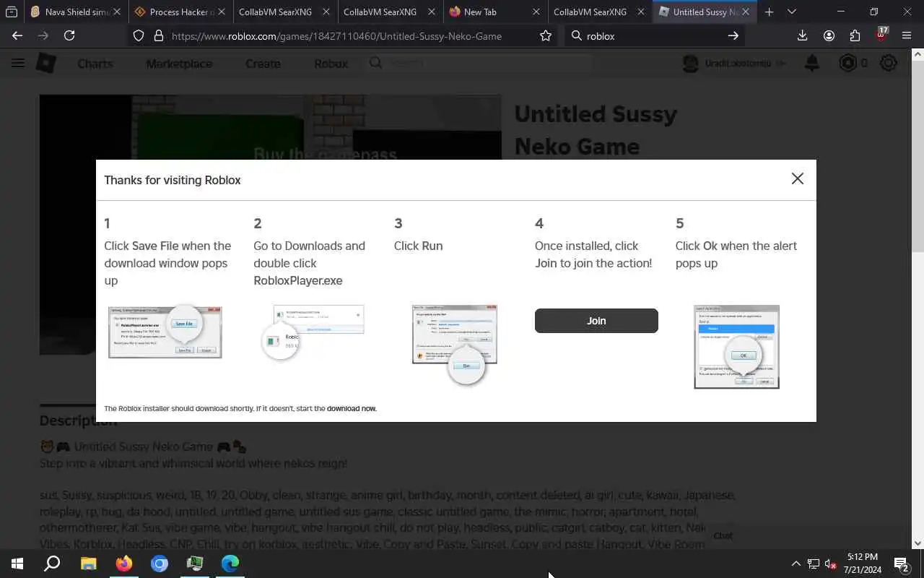Open Windows taskbar search
Image resolution: width=924 pixels, height=578 pixels.
point(52,564)
